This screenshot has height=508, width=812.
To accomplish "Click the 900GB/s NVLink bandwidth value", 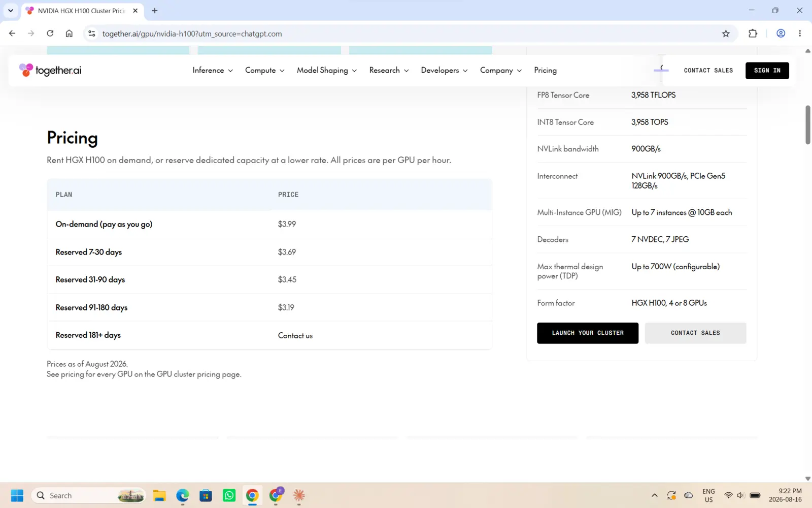I will coord(646,149).
